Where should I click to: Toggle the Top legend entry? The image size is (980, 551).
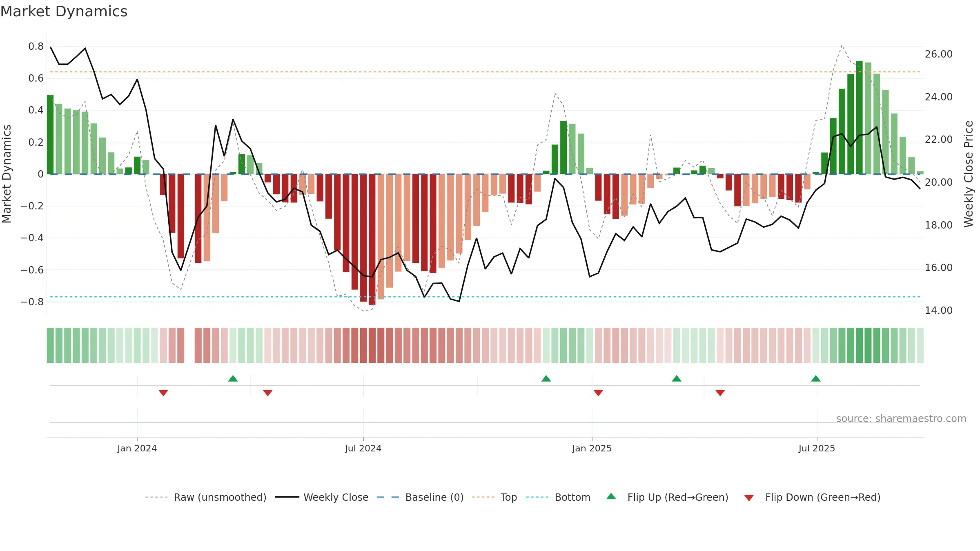[x=494, y=497]
